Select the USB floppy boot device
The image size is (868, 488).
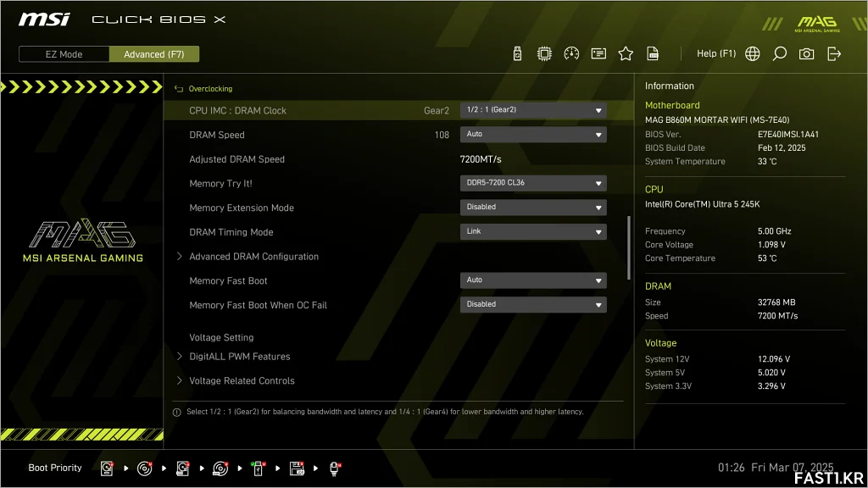tap(297, 469)
